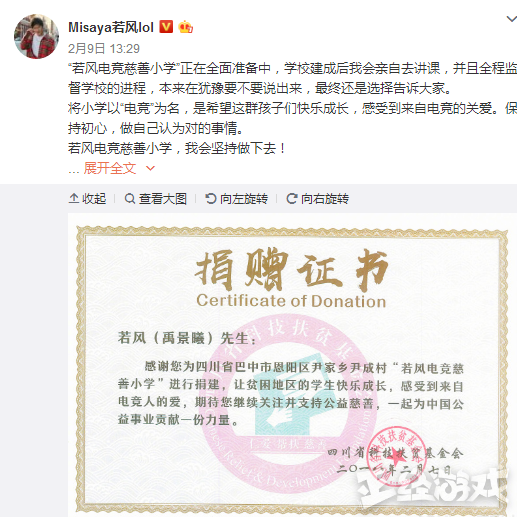View large image with 查看大图
Screen dimensions: 517x517
(x=155, y=199)
